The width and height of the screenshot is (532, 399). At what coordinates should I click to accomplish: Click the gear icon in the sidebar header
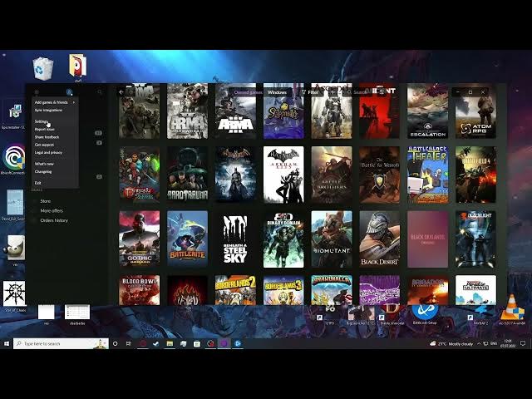pyautogui.click(x=37, y=92)
